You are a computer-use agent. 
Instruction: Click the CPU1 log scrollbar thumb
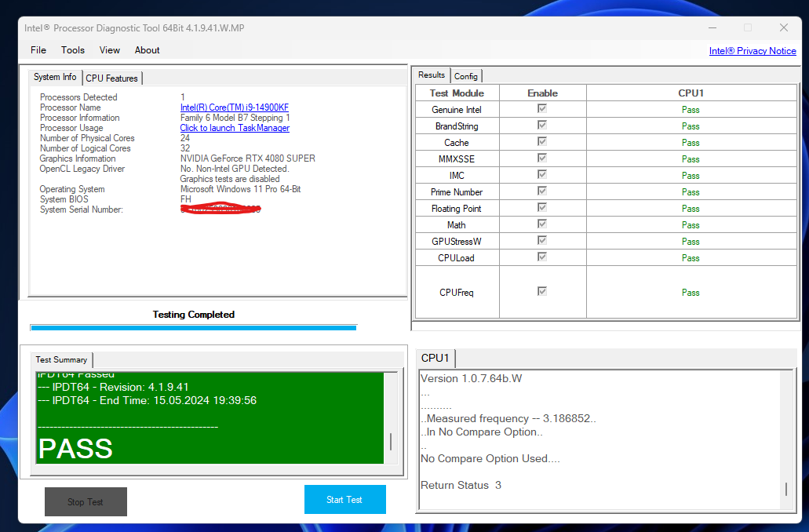785,489
